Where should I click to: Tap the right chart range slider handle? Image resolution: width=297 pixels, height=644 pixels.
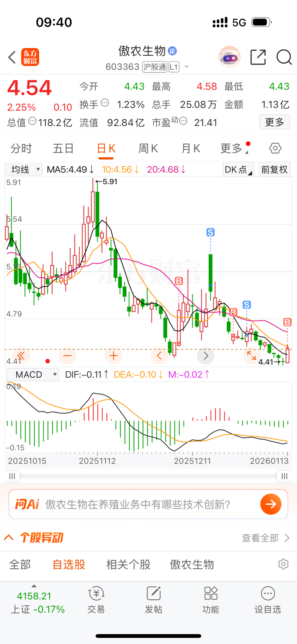[284, 476]
